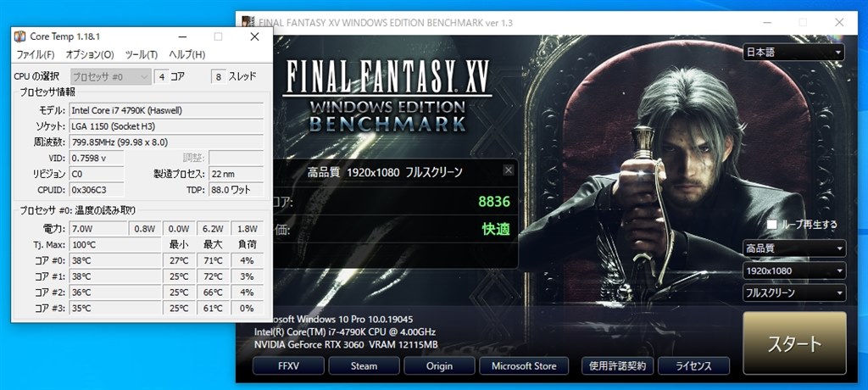Click コア #3 maximum temperature 61°C

point(213,308)
